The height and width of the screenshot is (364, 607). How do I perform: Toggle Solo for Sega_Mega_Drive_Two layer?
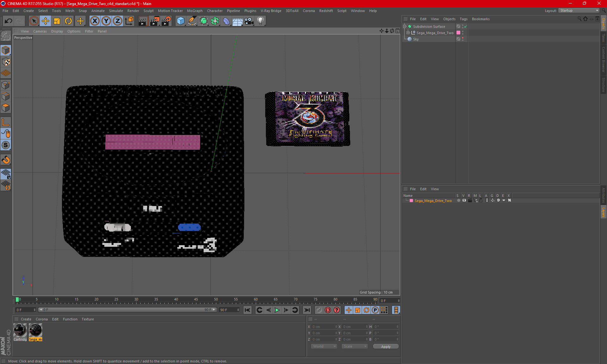coord(458,201)
